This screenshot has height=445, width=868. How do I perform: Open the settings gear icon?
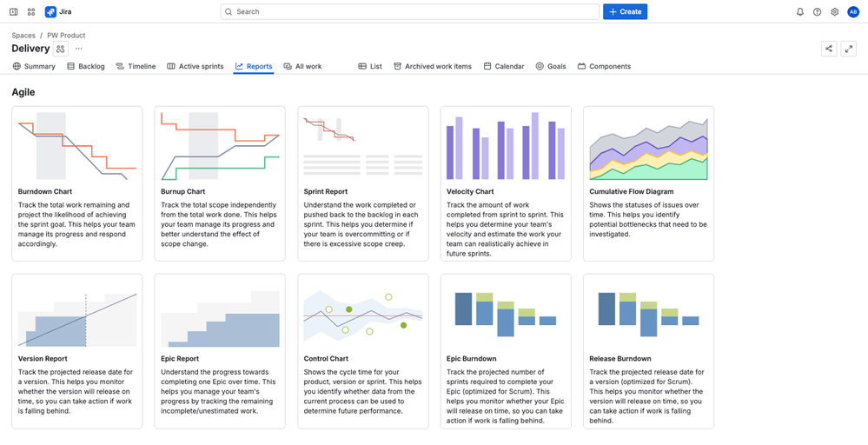[x=835, y=11]
